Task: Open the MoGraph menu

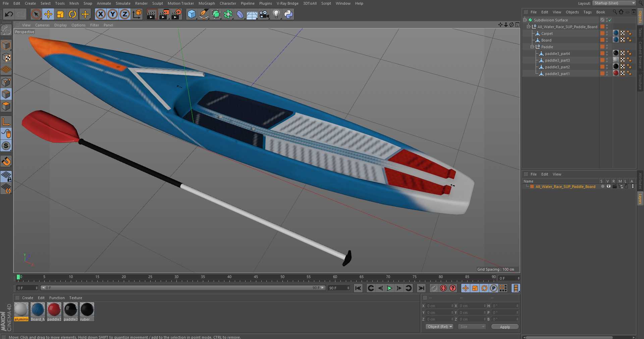Action: coord(207,3)
